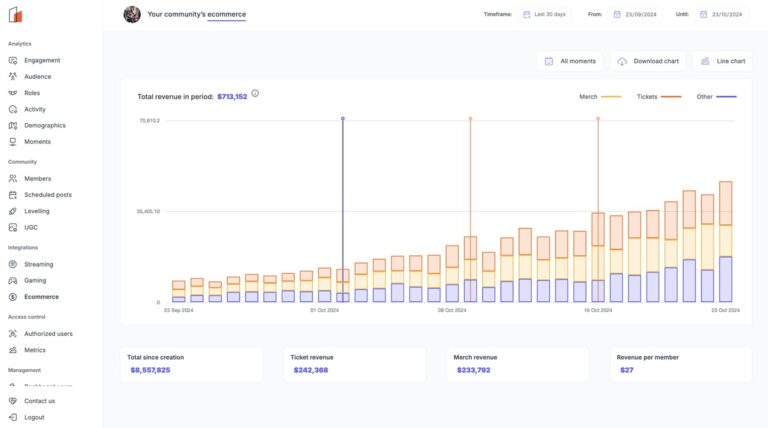This screenshot has width=768, height=428.
Task: Click the Engagement icon in sidebar
Action: click(x=13, y=60)
